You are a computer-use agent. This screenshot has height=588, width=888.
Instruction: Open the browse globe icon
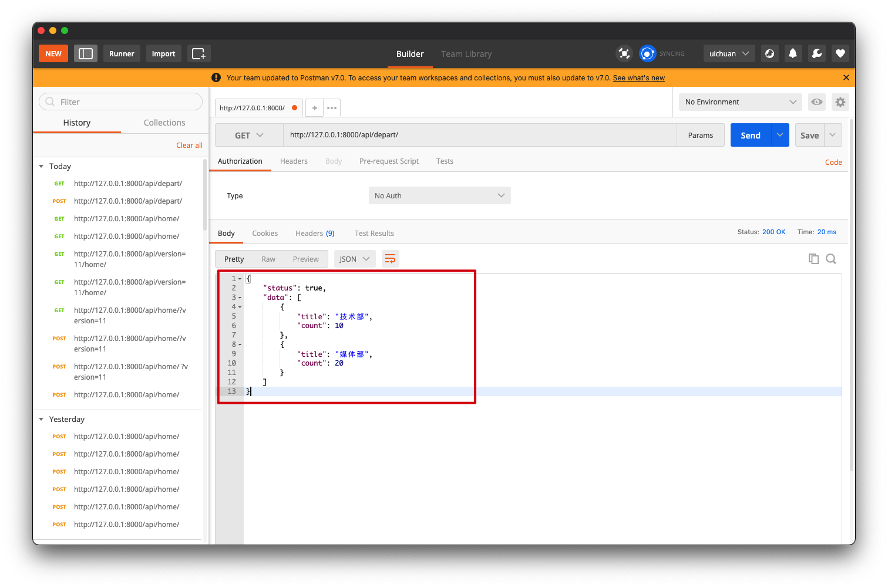coord(769,53)
